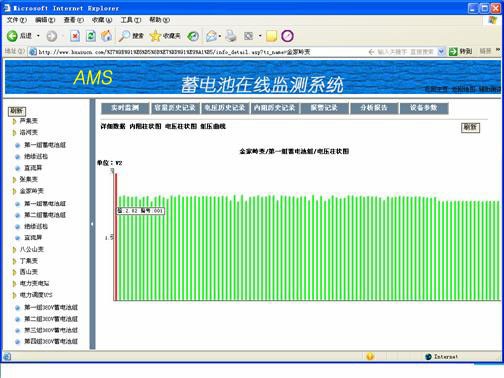Open the Search magnifier toolbar icon

[x=124, y=36]
